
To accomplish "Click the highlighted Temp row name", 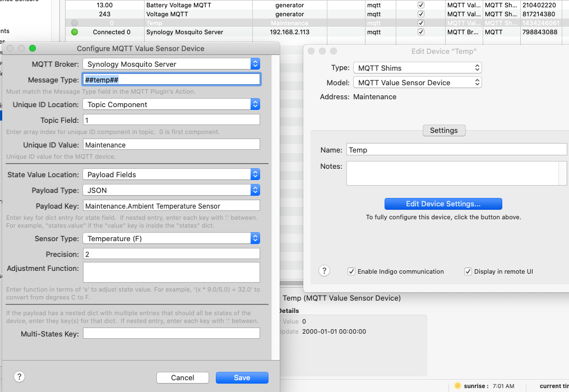I will click(154, 23).
